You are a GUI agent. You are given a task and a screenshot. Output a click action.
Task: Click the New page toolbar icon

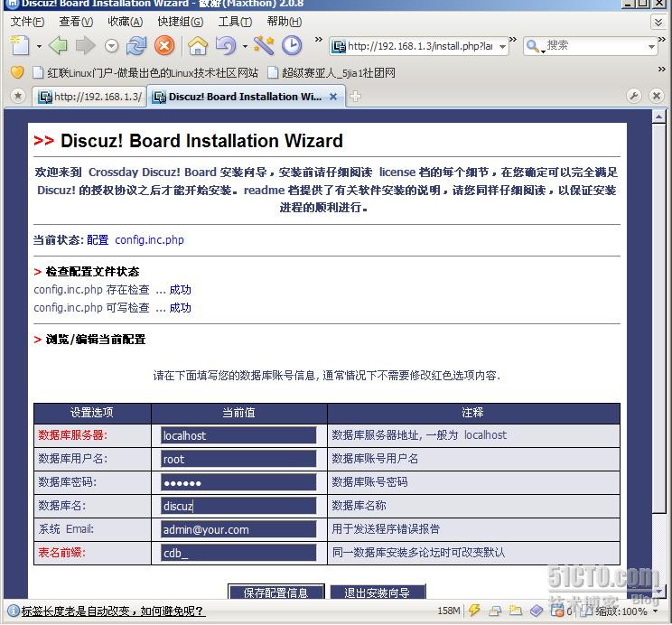pyautogui.click(x=20, y=45)
